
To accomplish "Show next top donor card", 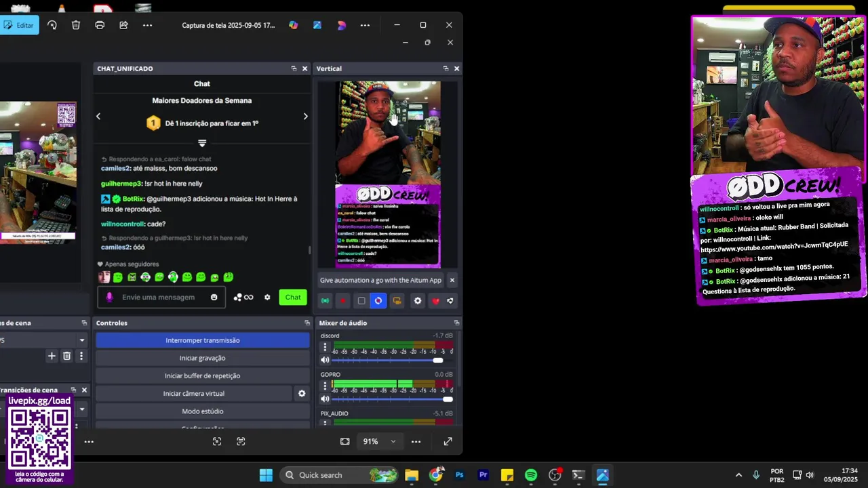I will coord(305,117).
